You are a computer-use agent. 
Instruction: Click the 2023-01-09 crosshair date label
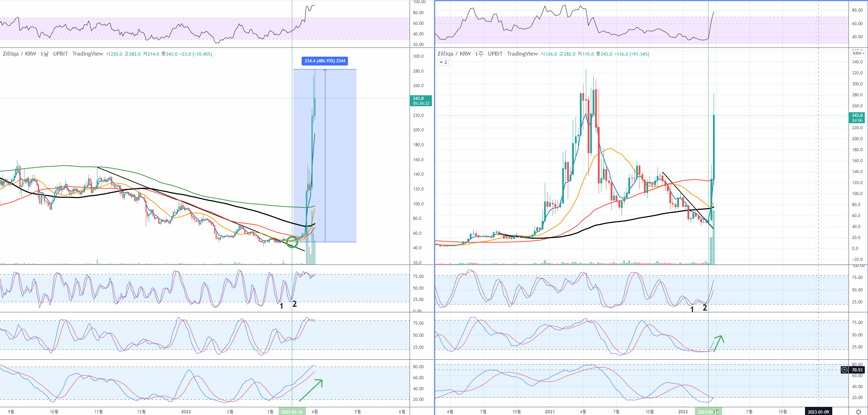(818, 412)
